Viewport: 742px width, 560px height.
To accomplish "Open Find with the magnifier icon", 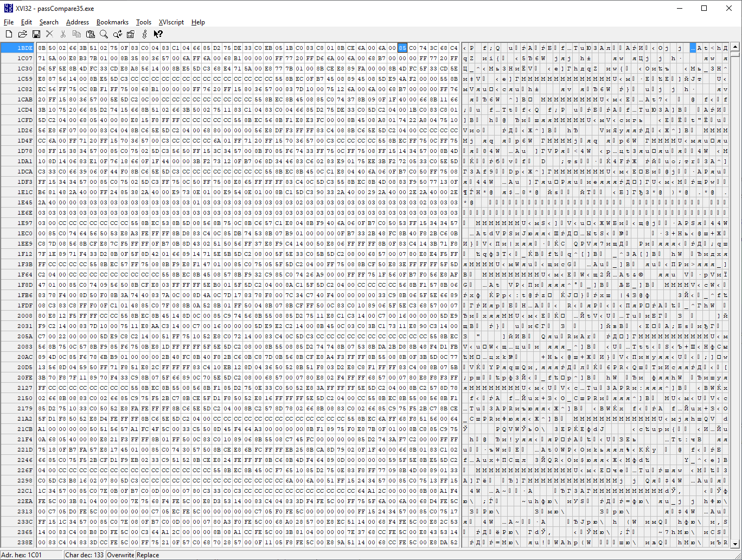I will pyautogui.click(x=104, y=34).
